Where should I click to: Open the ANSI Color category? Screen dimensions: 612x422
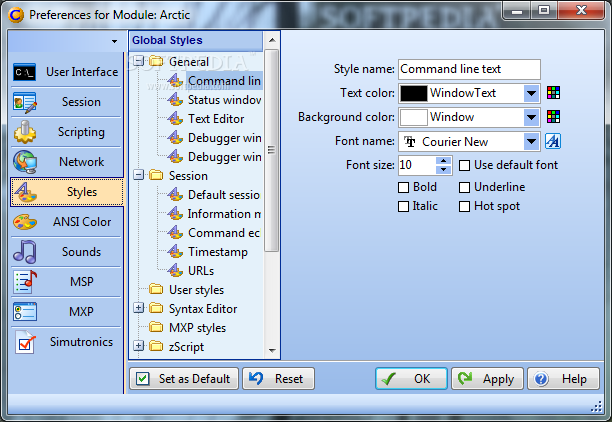(67, 222)
